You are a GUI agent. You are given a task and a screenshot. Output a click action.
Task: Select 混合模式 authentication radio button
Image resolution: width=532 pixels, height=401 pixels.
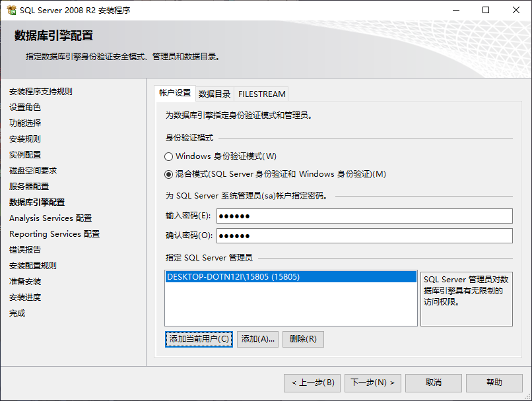[168, 174]
